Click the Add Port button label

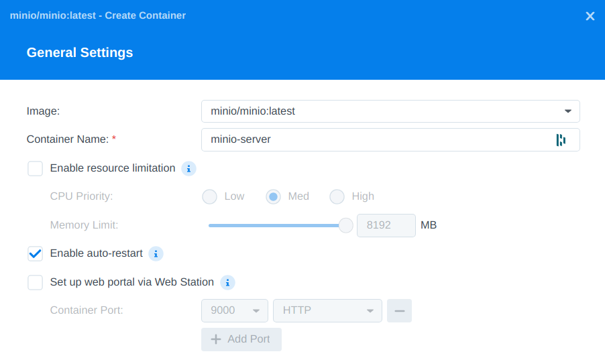tap(248, 339)
